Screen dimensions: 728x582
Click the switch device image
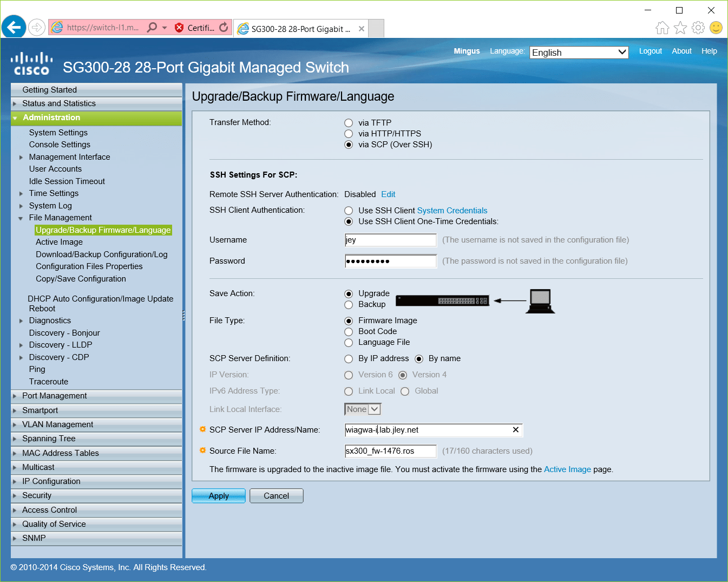point(443,301)
